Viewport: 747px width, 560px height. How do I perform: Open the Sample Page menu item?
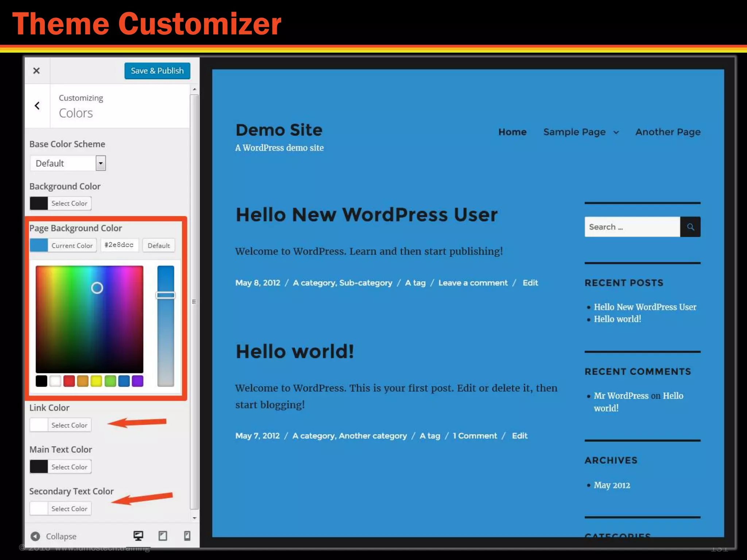click(574, 132)
